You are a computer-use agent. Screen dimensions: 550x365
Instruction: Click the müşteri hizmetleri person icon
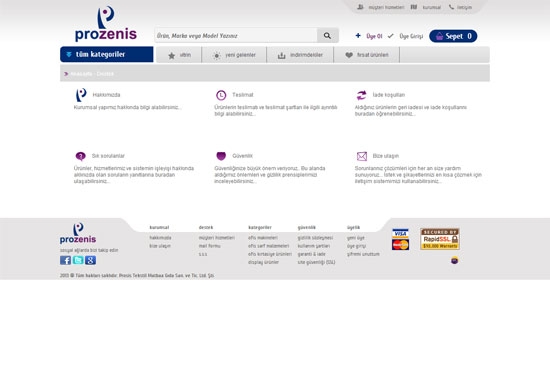pyautogui.click(x=360, y=7)
